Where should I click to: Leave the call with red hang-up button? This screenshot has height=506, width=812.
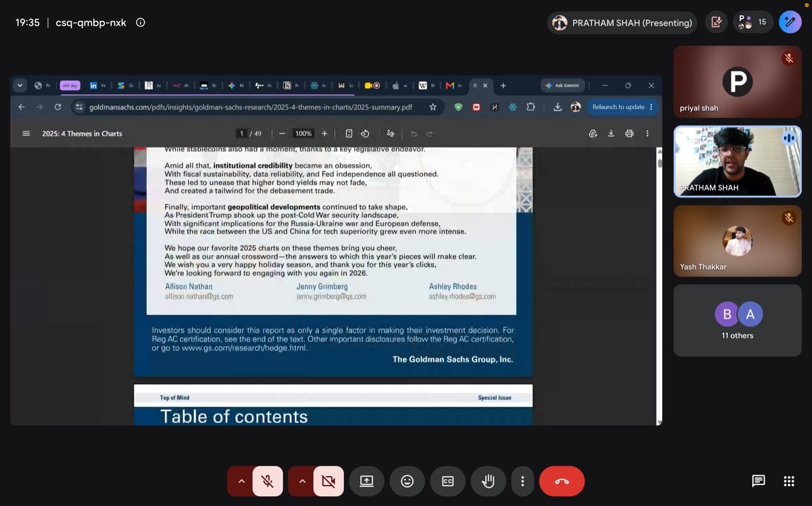click(x=562, y=481)
